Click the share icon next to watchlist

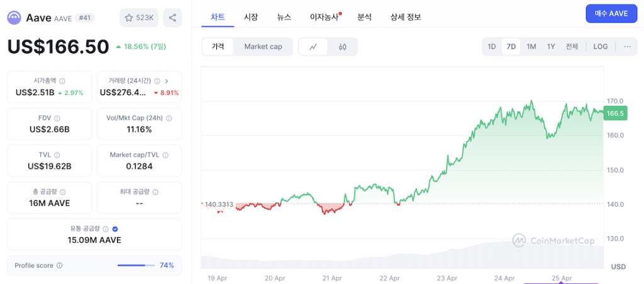pyautogui.click(x=172, y=18)
